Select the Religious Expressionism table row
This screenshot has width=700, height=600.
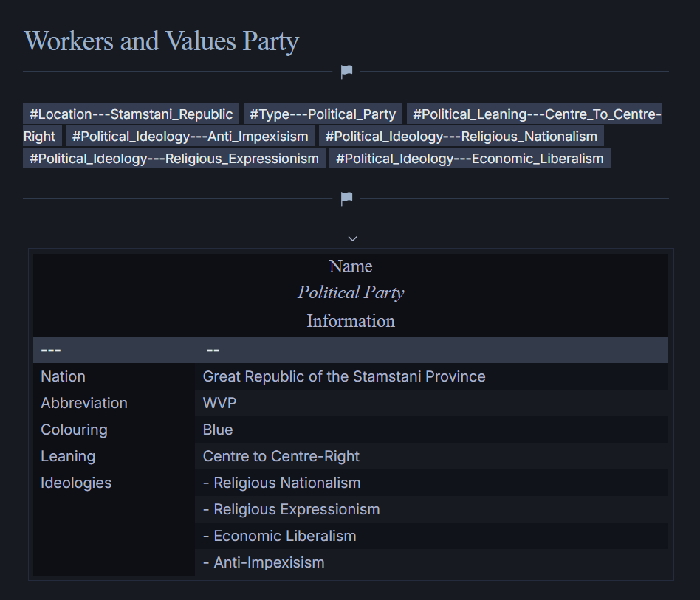click(x=291, y=509)
